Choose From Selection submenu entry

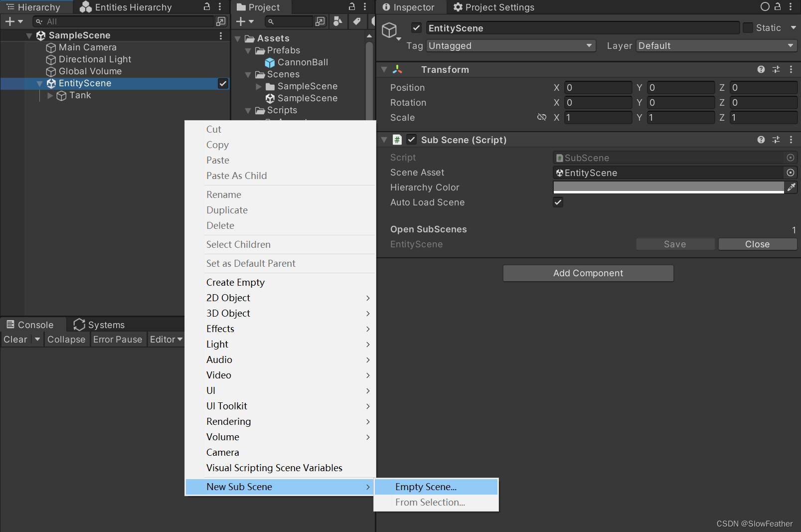(436, 502)
